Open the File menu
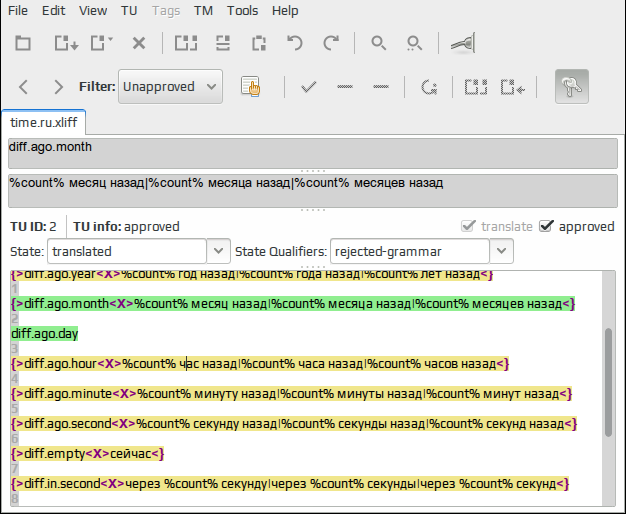The image size is (626, 514). pyautogui.click(x=18, y=10)
